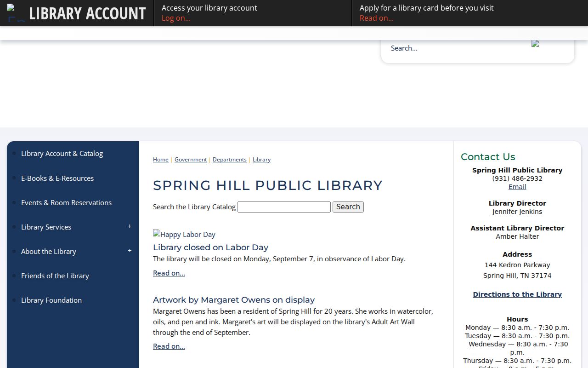Click the LIBRARY ACCOUNT banner title
588x368 pixels.
click(87, 13)
